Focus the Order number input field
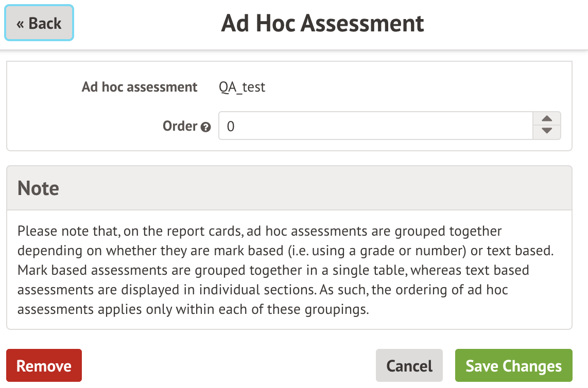The height and width of the screenshot is (388, 588). click(375, 126)
